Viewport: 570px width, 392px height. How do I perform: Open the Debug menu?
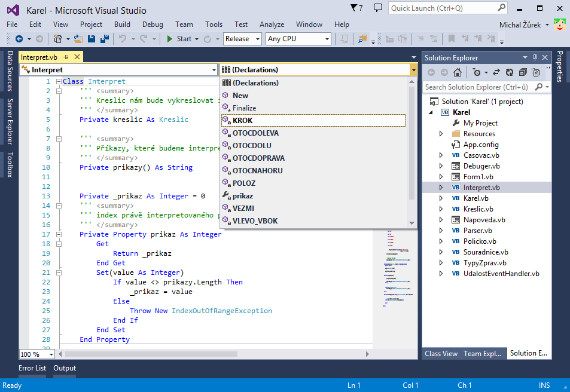pos(152,24)
